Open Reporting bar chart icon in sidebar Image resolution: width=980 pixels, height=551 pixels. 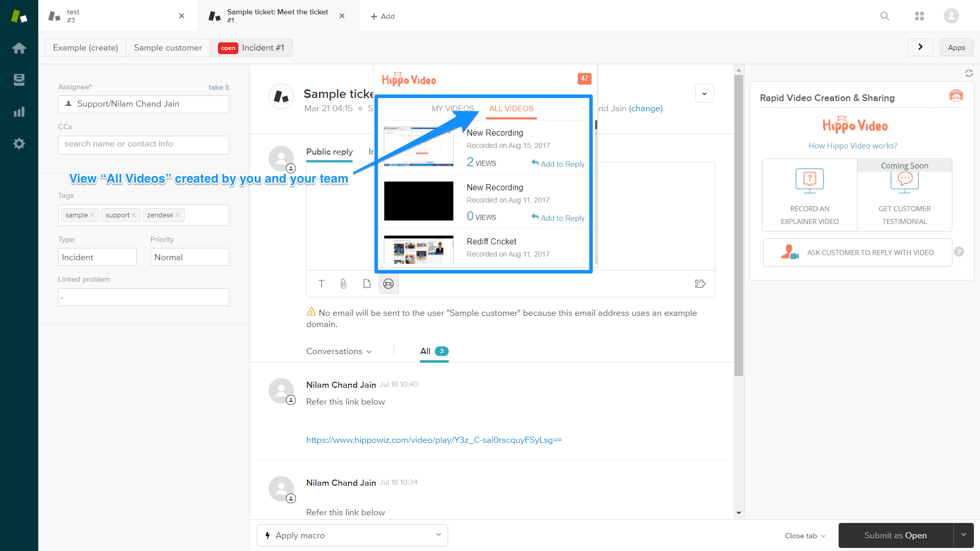19,112
